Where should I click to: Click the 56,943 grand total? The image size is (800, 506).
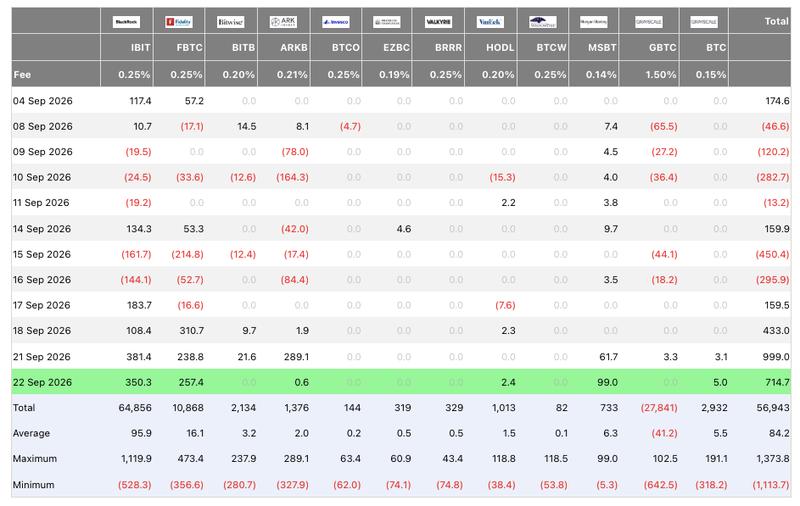tap(773, 408)
